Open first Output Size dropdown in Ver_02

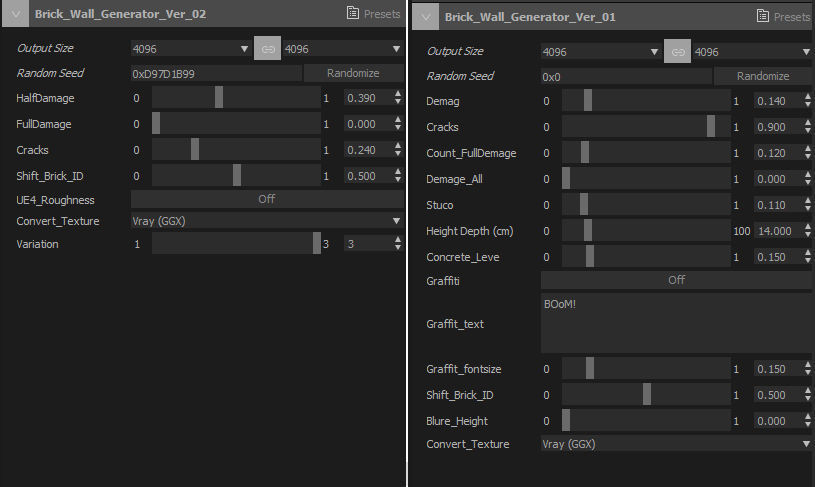(x=190, y=48)
